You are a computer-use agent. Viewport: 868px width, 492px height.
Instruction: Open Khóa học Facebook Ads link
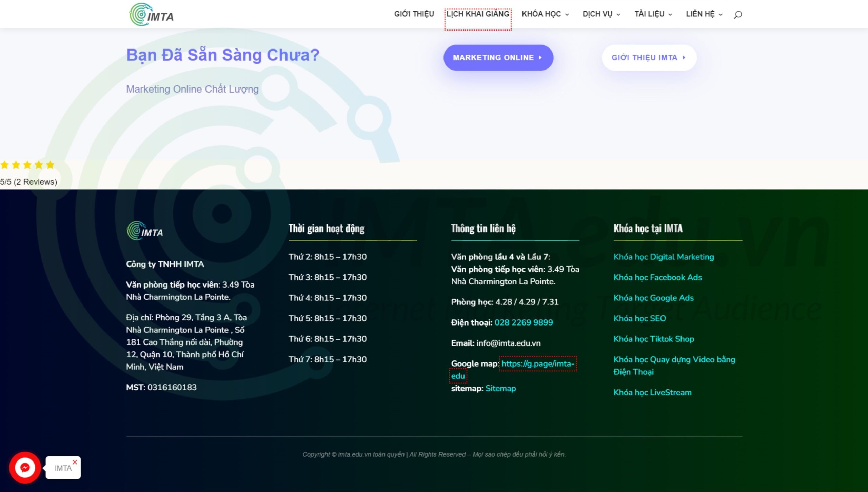(657, 277)
